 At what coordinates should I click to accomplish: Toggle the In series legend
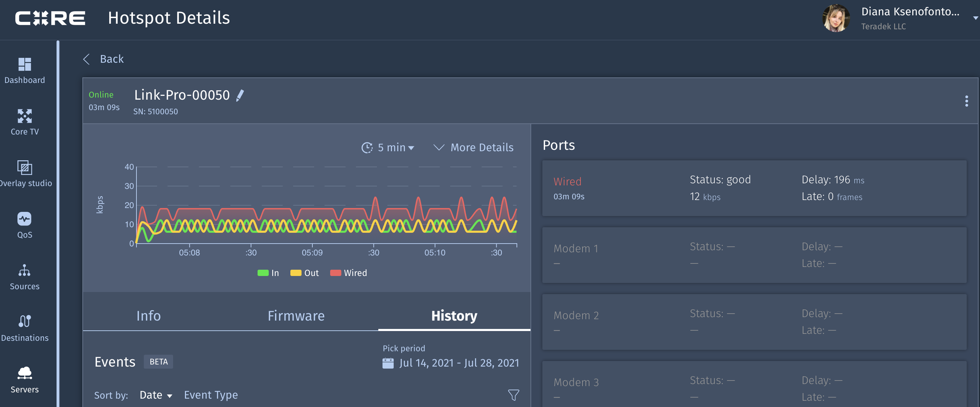(x=268, y=273)
